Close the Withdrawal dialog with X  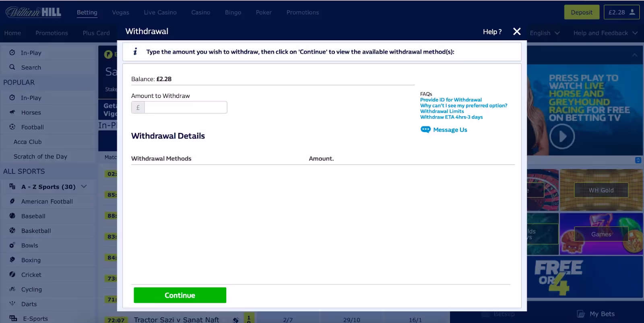[517, 31]
